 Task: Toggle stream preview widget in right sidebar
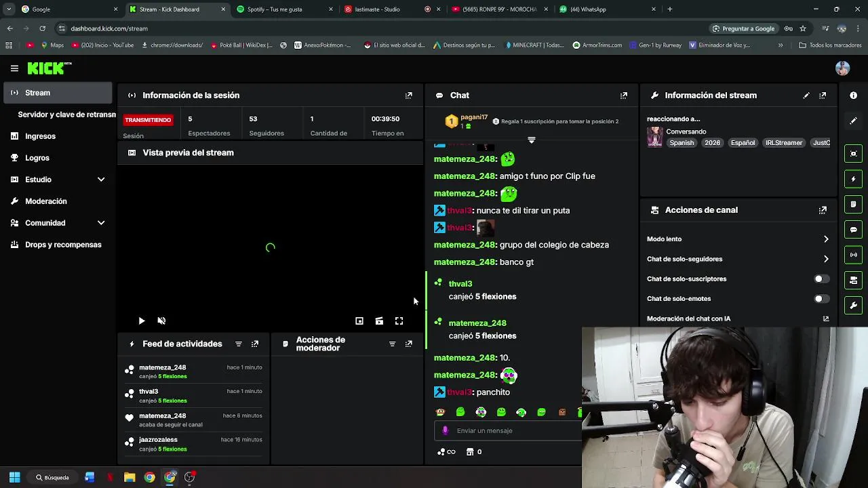(x=854, y=154)
